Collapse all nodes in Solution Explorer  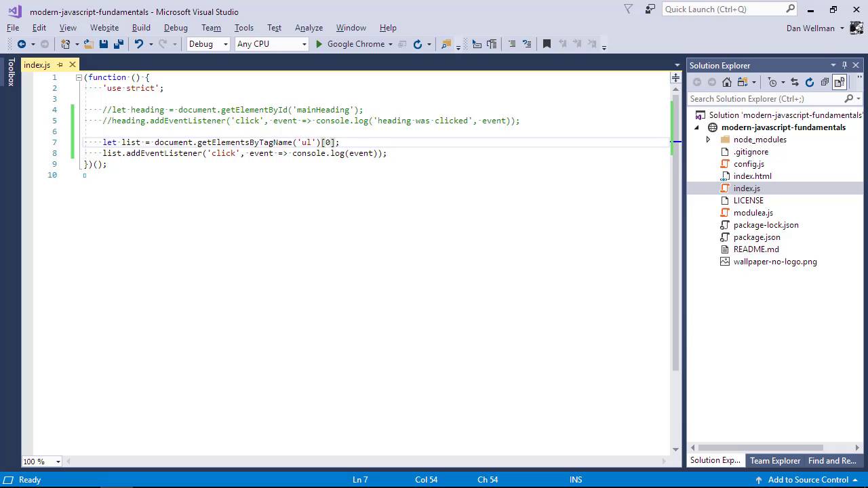825,82
